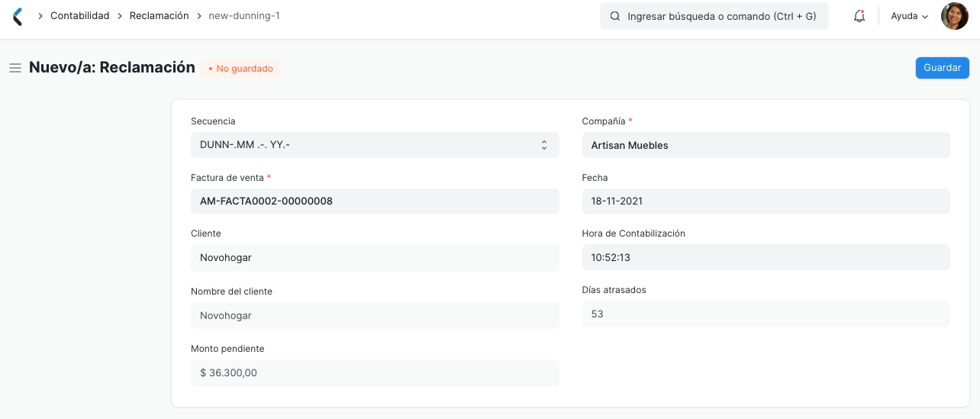Click the No guardado status badge
This screenshot has height=419, width=980.
click(x=241, y=69)
